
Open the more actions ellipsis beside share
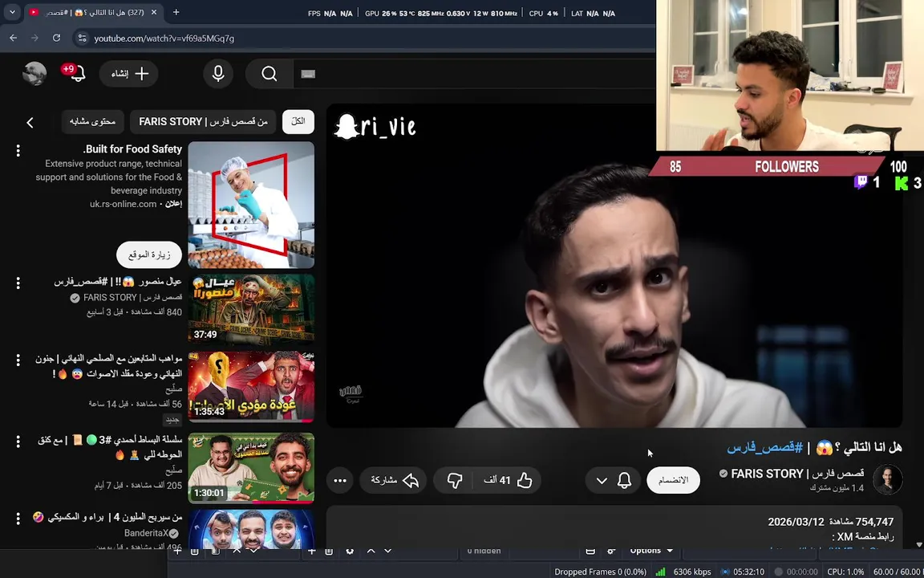340,481
